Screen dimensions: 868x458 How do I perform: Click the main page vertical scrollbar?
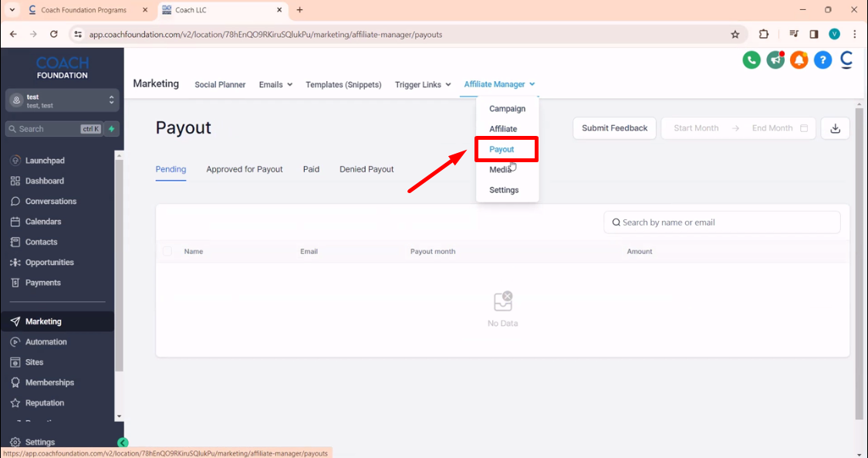click(x=860, y=263)
